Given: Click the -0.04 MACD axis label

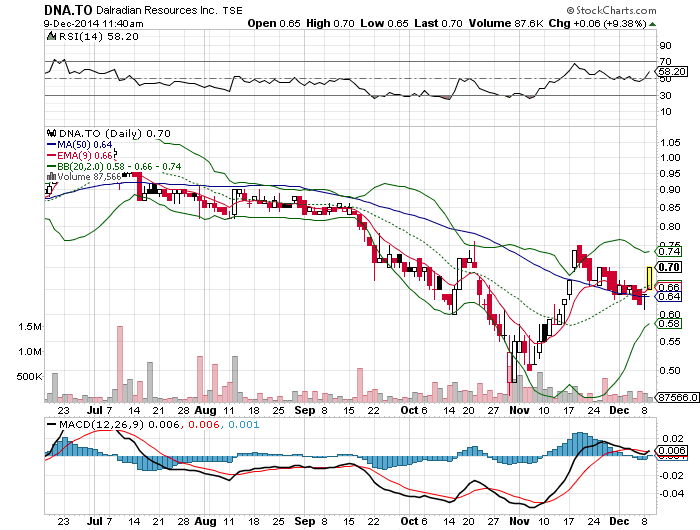Looking at the screenshot, I should [672, 493].
